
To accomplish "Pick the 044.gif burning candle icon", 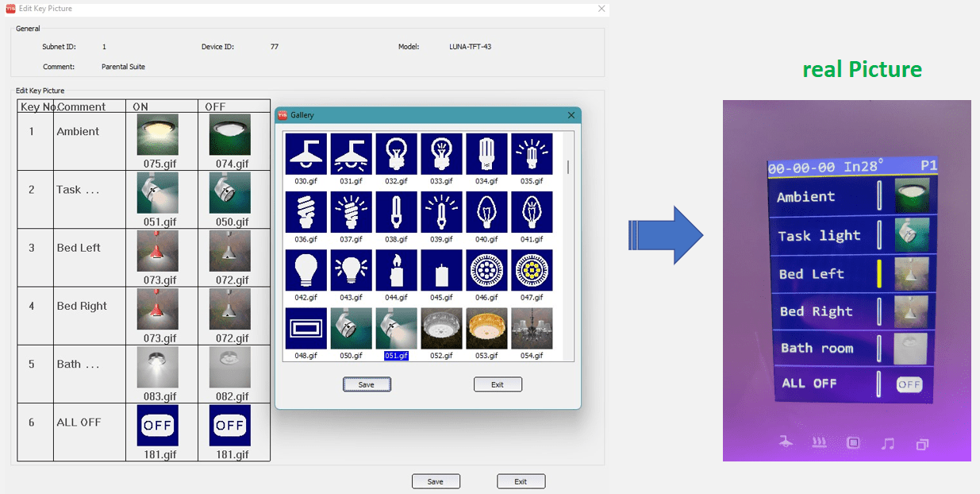I will (396, 270).
